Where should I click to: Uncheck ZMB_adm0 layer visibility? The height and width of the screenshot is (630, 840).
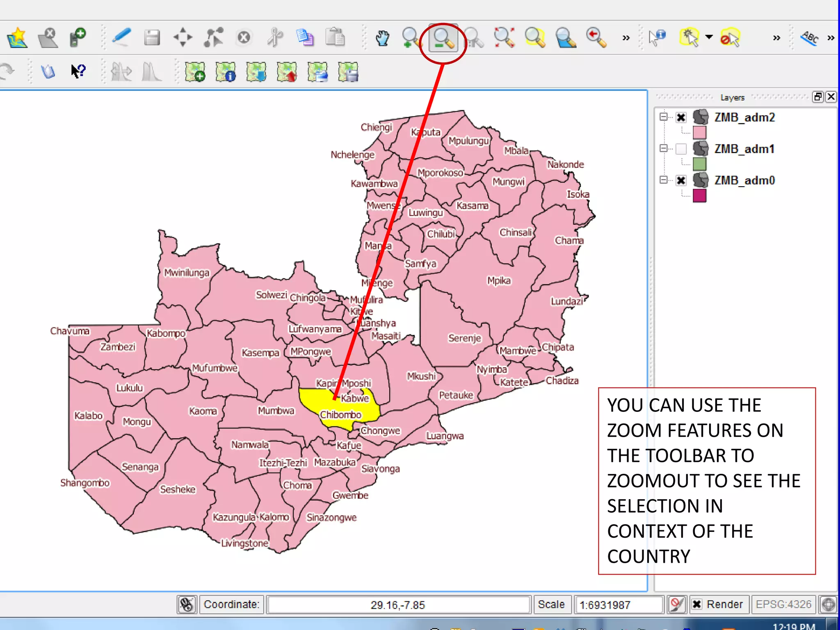click(681, 180)
